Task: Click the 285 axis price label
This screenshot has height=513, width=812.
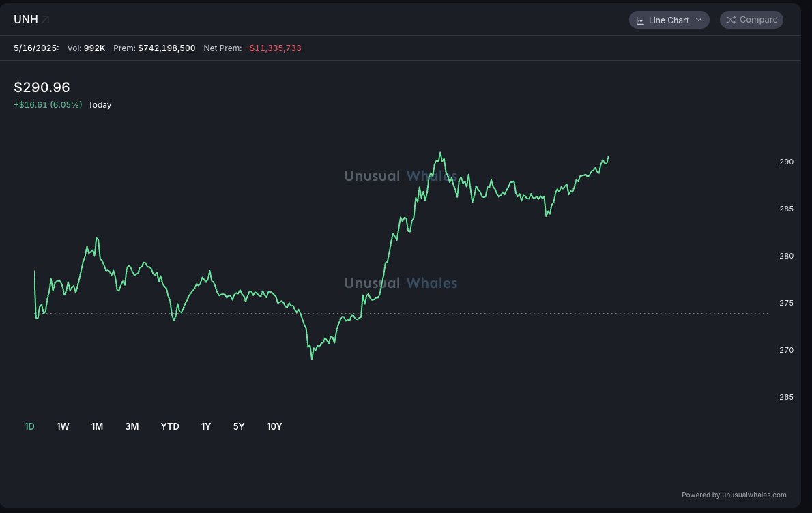Action: click(786, 209)
